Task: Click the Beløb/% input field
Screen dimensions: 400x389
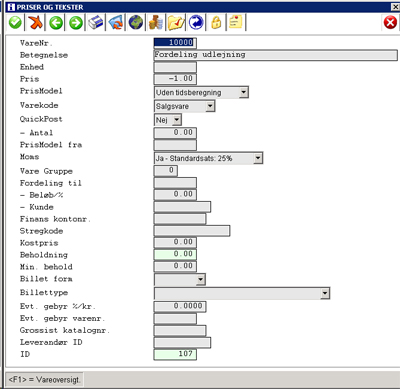Action: click(x=175, y=195)
